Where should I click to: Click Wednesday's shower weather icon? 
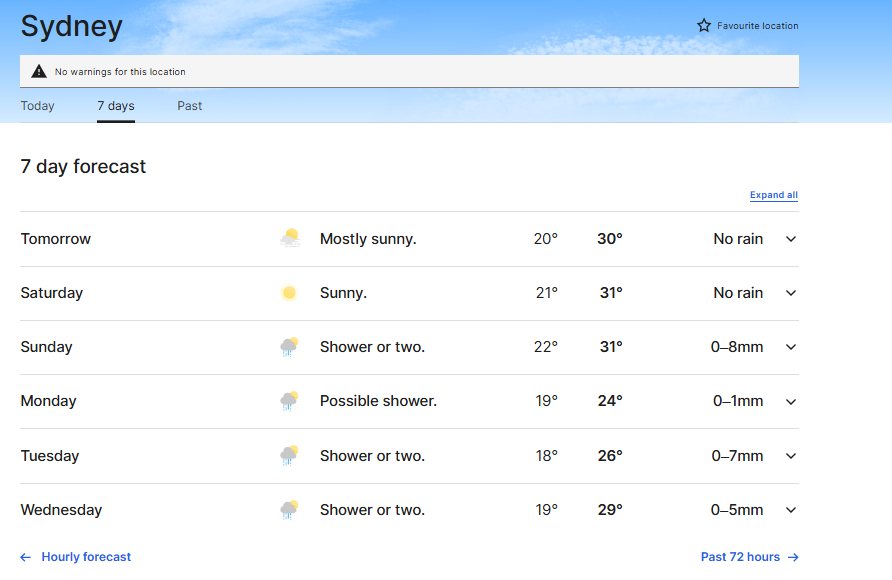pos(289,510)
